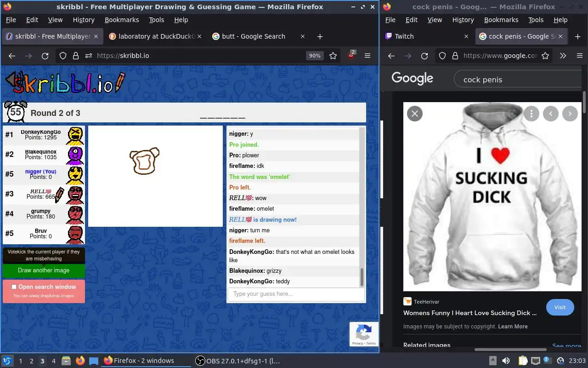
Task: Focus the Type your guess here field
Action: pyautogui.click(x=296, y=294)
